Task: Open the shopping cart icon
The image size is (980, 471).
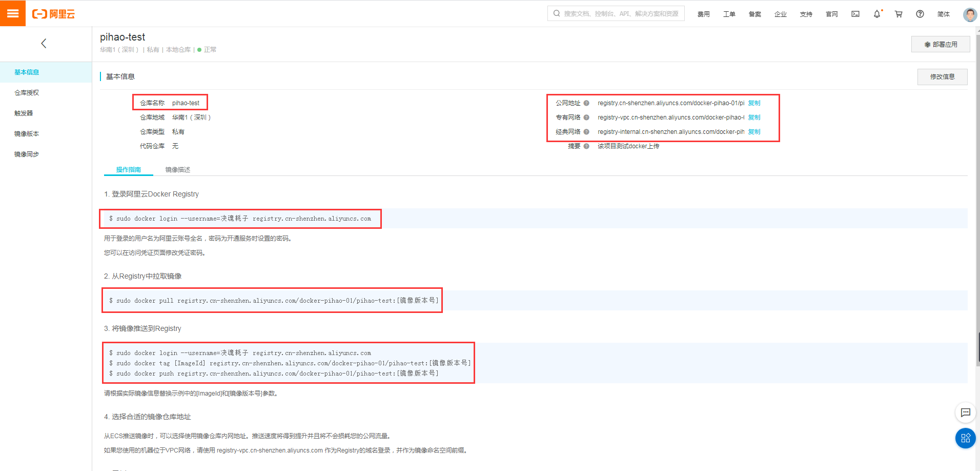Action: pos(899,14)
